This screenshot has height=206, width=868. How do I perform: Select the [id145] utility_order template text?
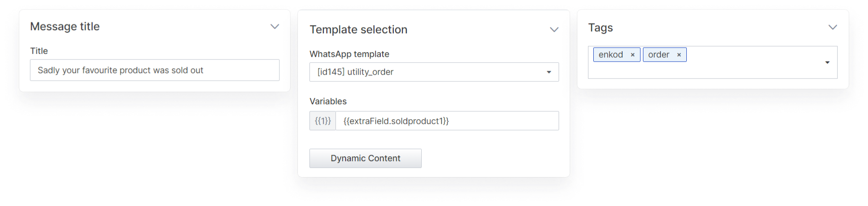click(x=355, y=72)
